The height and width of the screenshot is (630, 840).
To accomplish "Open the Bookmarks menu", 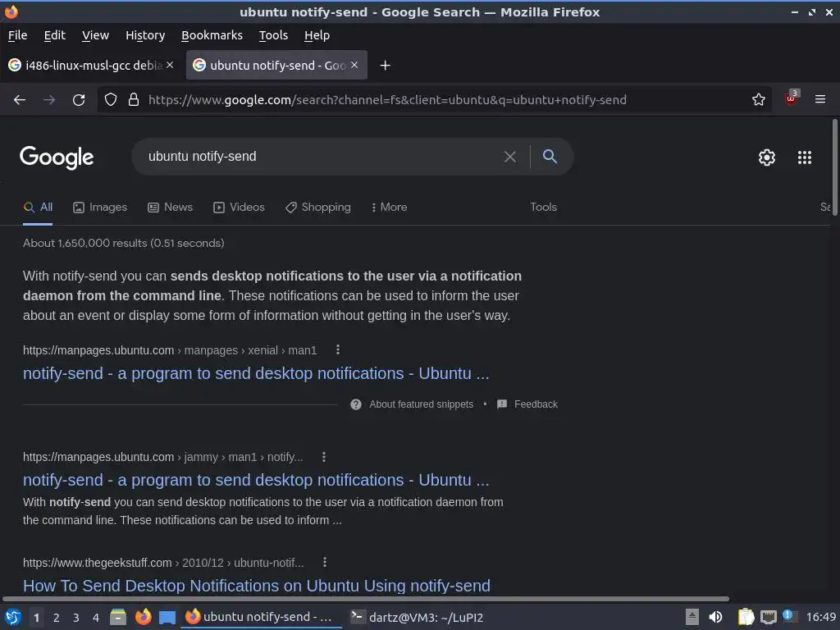I will click(x=212, y=35).
